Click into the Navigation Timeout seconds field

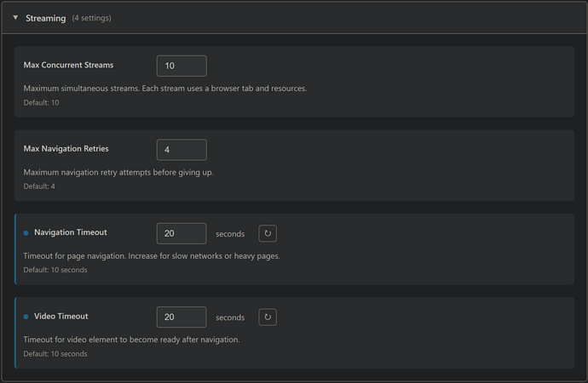click(182, 233)
